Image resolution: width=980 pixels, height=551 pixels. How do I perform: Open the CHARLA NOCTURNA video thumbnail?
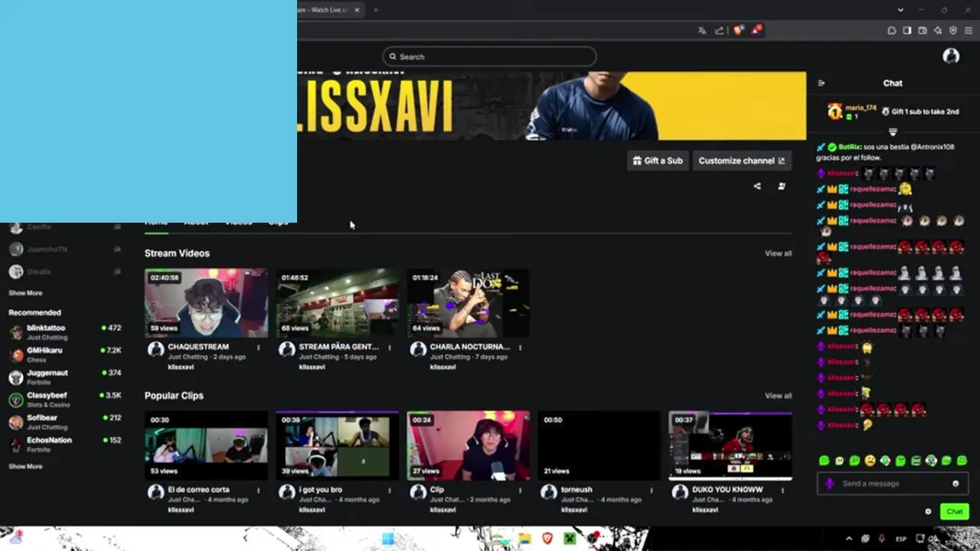click(468, 303)
